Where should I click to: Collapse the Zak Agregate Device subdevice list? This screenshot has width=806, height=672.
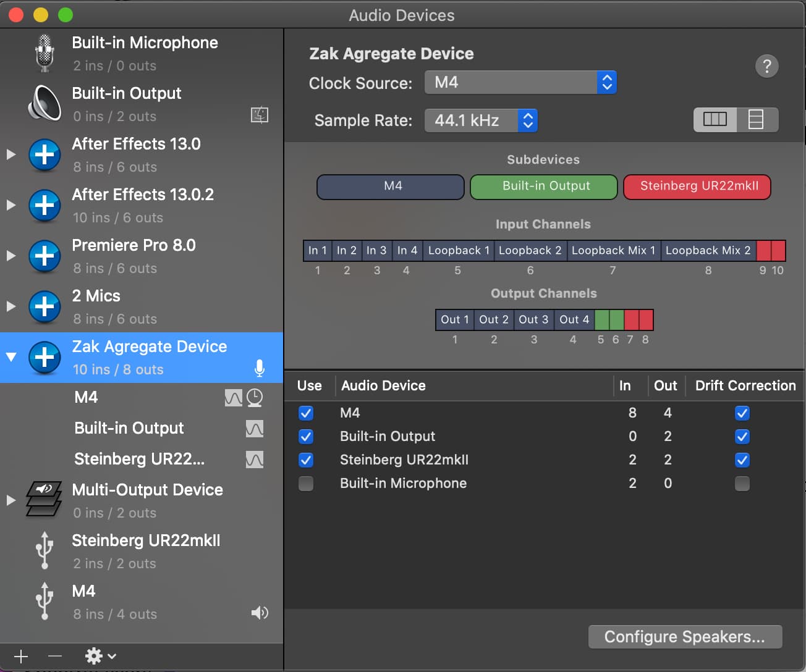11,357
